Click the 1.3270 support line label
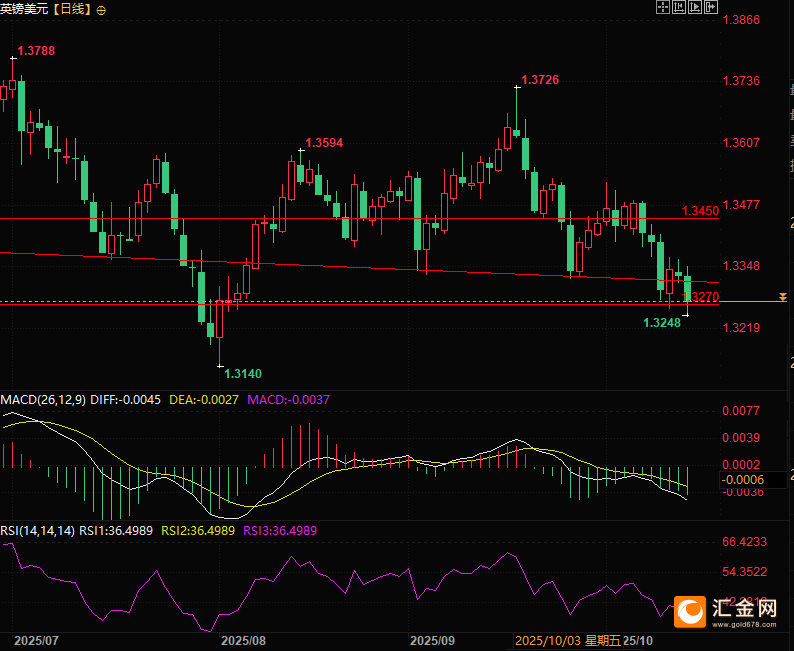The height and width of the screenshot is (651, 794). [x=701, y=297]
